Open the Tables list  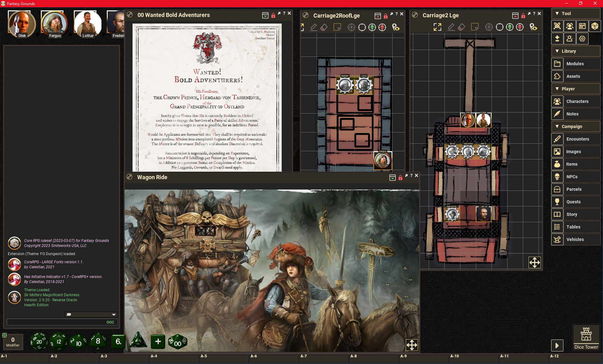point(576,227)
